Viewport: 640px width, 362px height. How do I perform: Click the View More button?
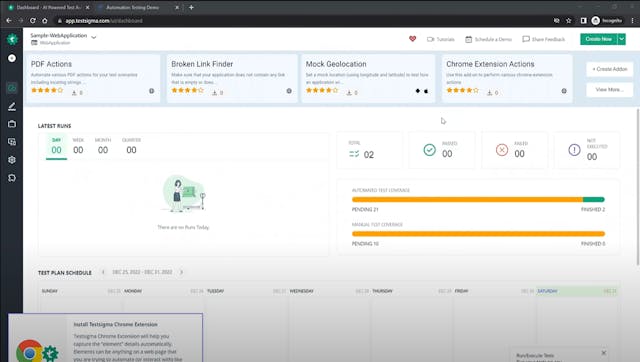[x=610, y=90]
